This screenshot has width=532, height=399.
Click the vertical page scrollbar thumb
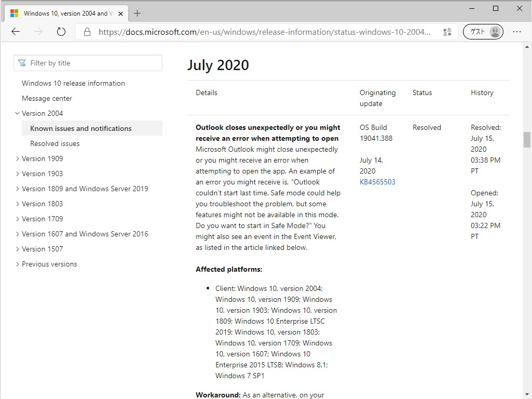coord(527,140)
